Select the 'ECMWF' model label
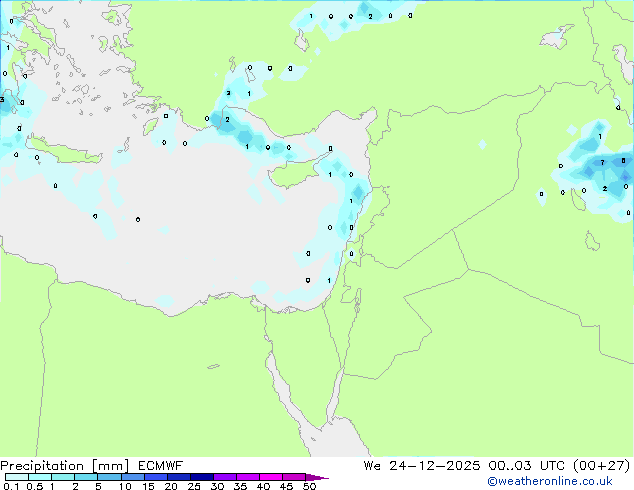 (x=161, y=466)
